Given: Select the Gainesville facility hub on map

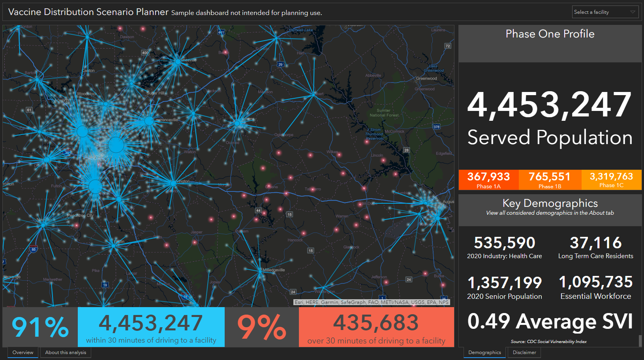Looking at the screenshot, I should 178,62.
